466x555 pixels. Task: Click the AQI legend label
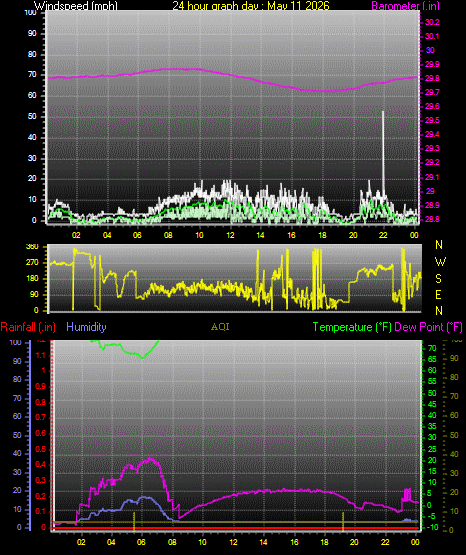[x=220, y=327]
